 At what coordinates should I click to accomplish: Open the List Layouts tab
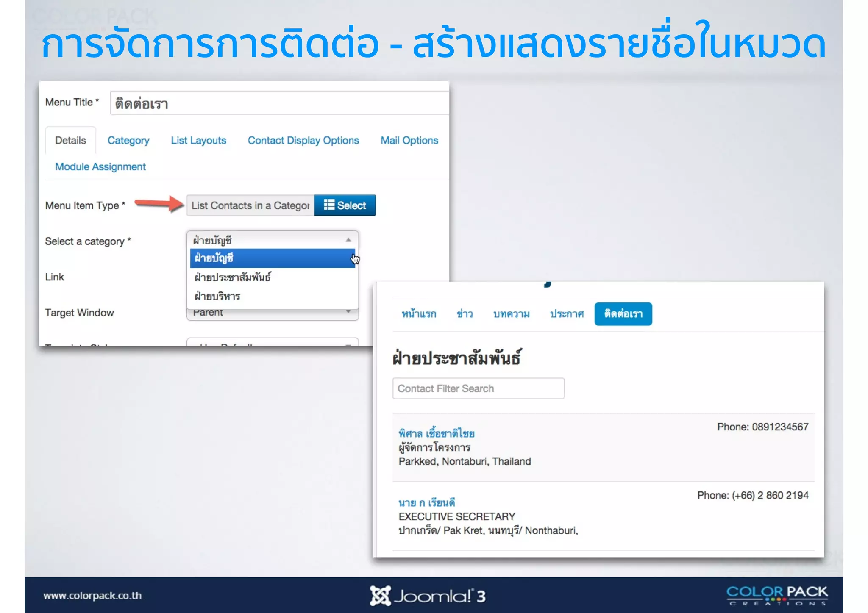click(x=198, y=140)
